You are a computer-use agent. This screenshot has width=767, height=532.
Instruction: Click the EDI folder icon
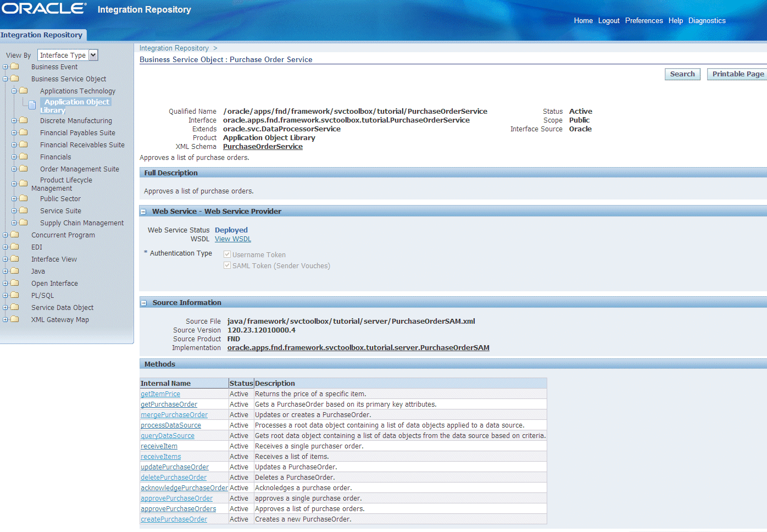pyautogui.click(x=15, y=247)
